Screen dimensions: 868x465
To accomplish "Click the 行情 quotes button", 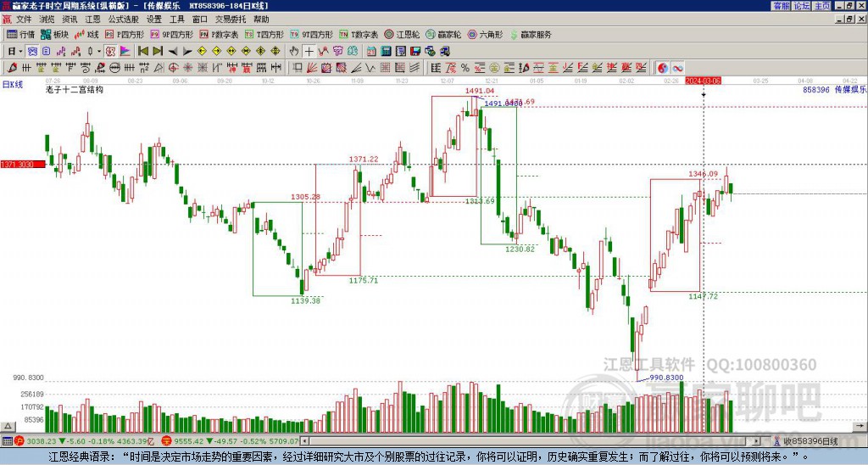I will pyautogui.click(x=20, y=34).
